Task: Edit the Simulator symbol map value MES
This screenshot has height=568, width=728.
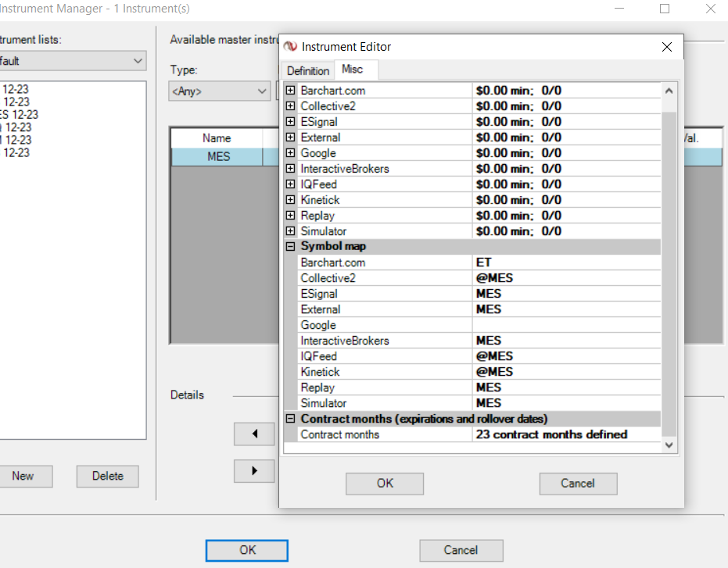Action: [566, 403]
